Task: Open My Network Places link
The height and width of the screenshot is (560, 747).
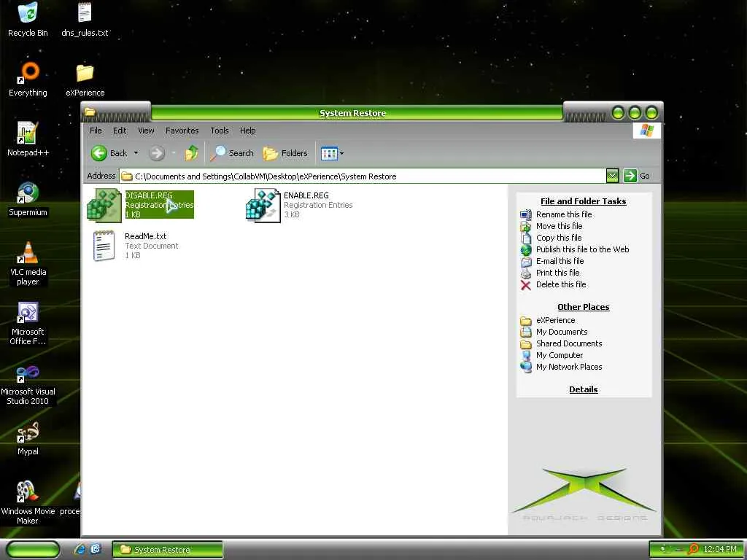Action: pos(569,367)
